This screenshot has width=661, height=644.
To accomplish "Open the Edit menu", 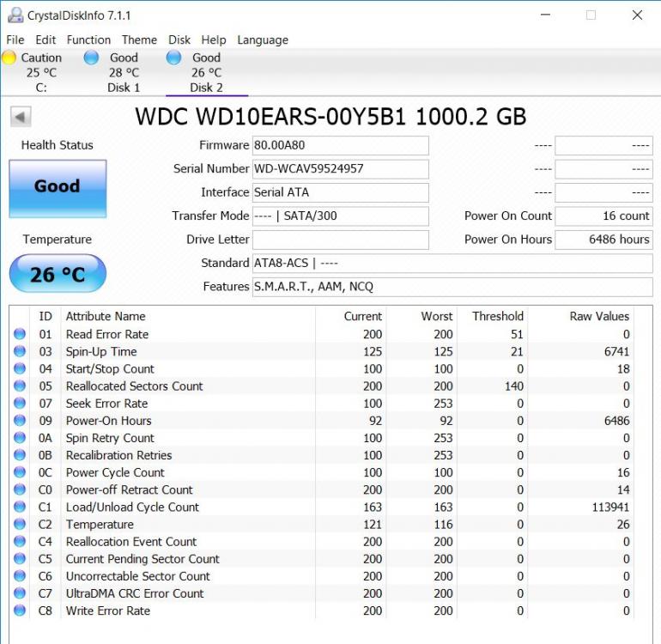I will tap(45, 39).
